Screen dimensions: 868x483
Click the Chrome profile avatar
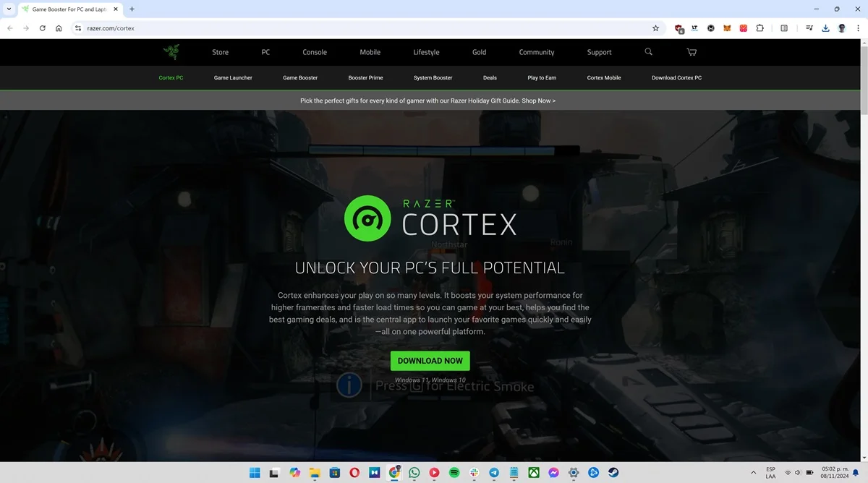click(841, 27)
